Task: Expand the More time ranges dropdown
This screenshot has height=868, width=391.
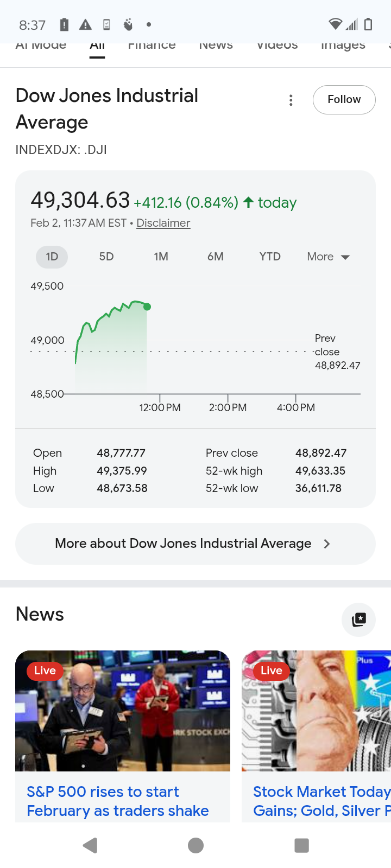Action: [328, 257]
